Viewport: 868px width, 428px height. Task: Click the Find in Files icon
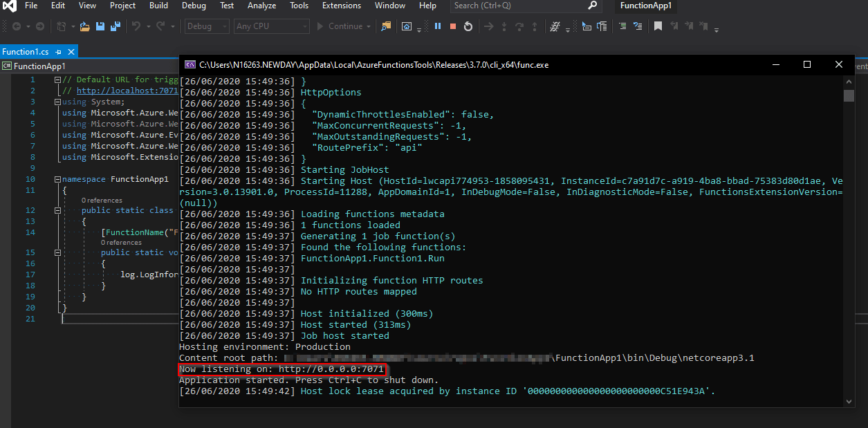point(386,26)
